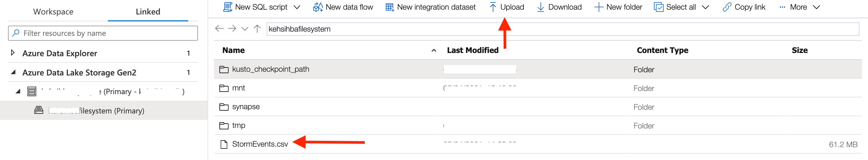Expand the Azure Data Explorer node

click(13, 53)
